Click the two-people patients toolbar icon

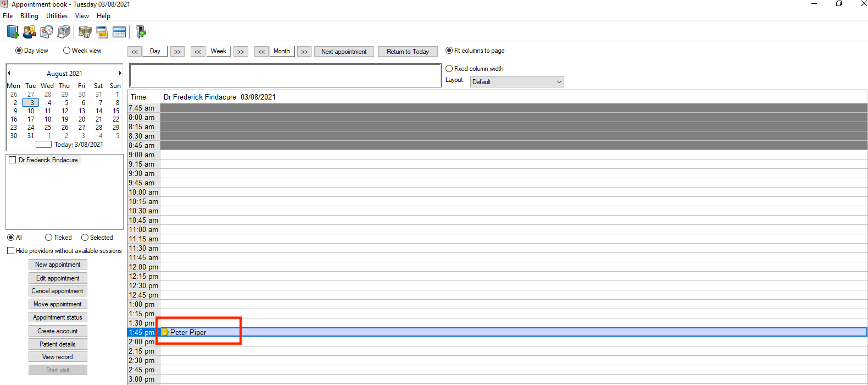[x=30, y=32]
